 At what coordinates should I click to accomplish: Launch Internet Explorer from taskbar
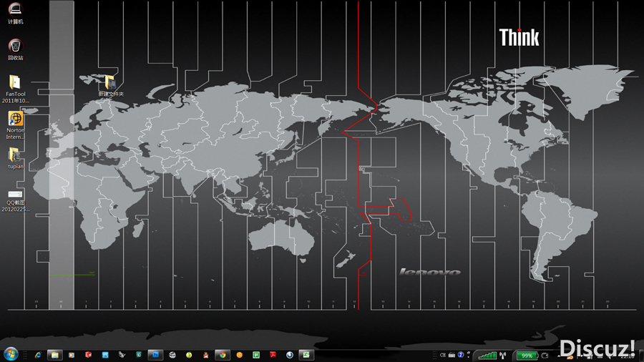coord(38,355)
